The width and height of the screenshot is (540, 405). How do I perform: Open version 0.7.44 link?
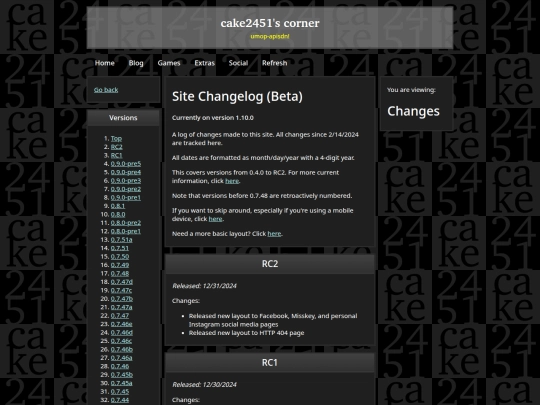(120, 400)
